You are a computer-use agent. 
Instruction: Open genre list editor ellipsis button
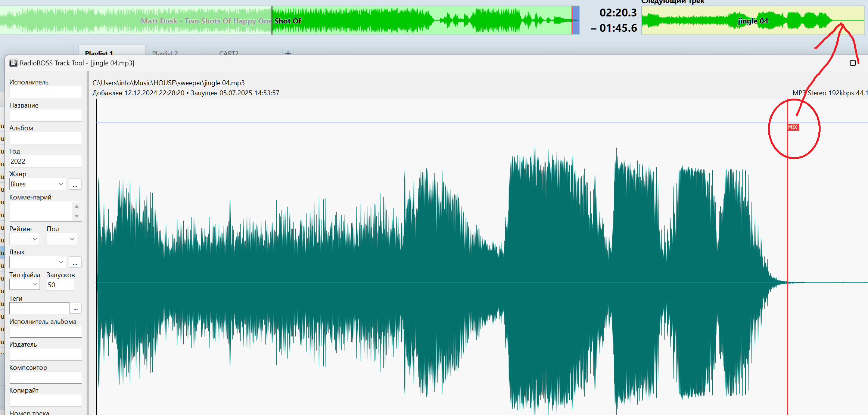click(x=75, y=184)
